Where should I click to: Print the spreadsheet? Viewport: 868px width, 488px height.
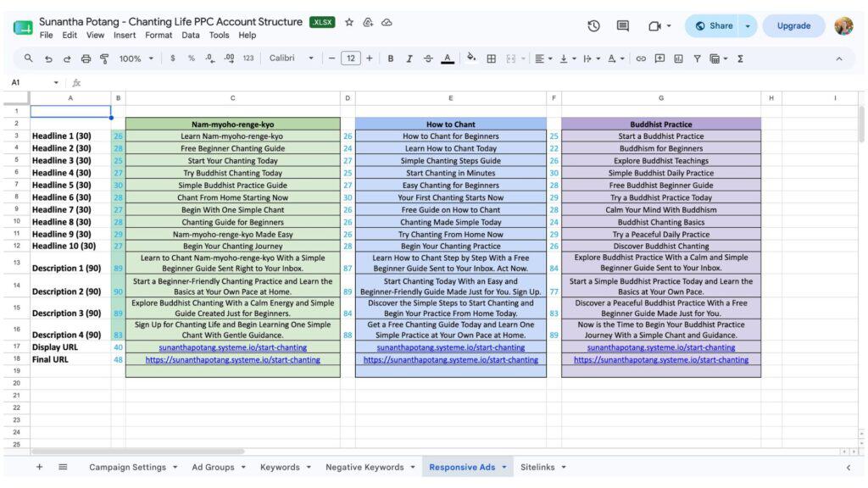point(86,58)
